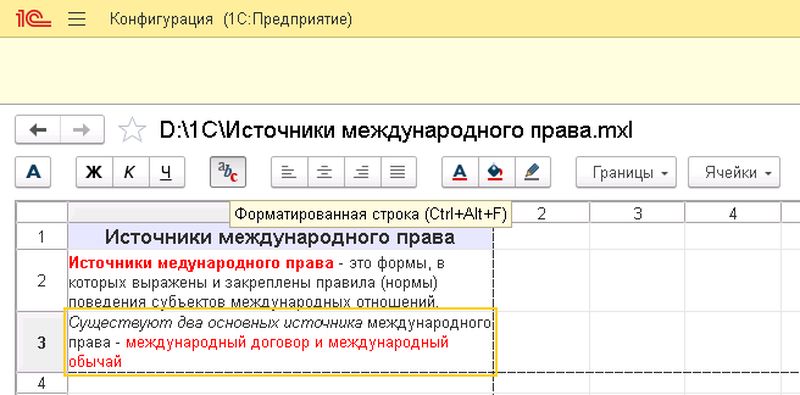Click the 1C logo icon
The height and width of the screenshot is (395, 800).
coord(33,19)
